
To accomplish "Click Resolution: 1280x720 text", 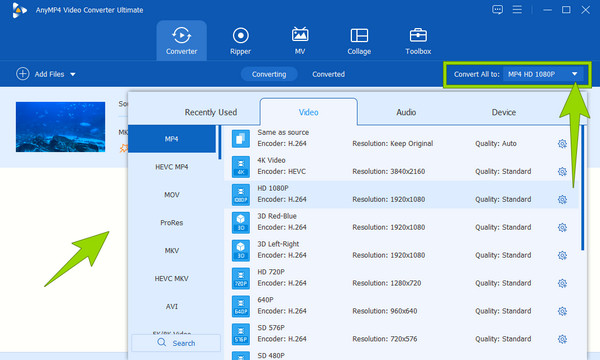I will (386, 283).
